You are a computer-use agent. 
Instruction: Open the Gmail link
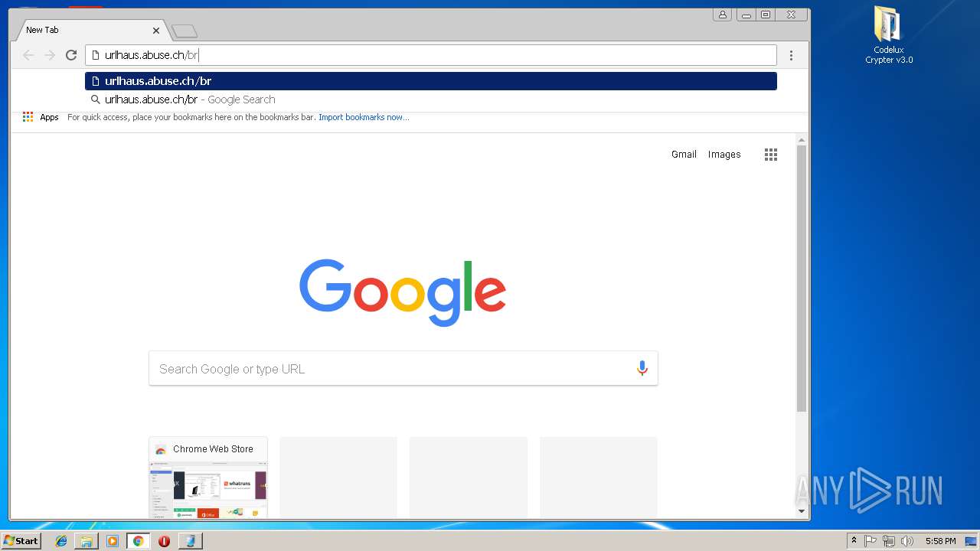(684, 155)
